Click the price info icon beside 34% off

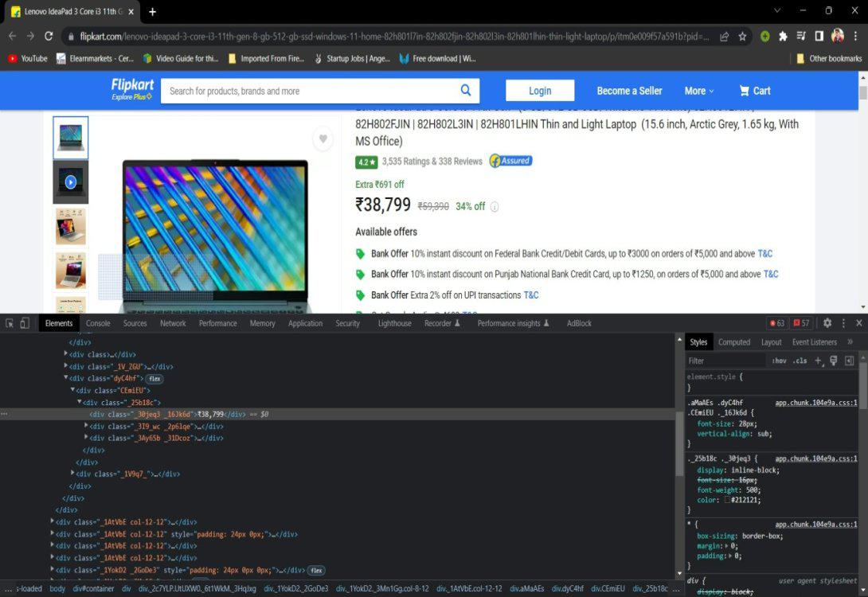coord(495,206)
